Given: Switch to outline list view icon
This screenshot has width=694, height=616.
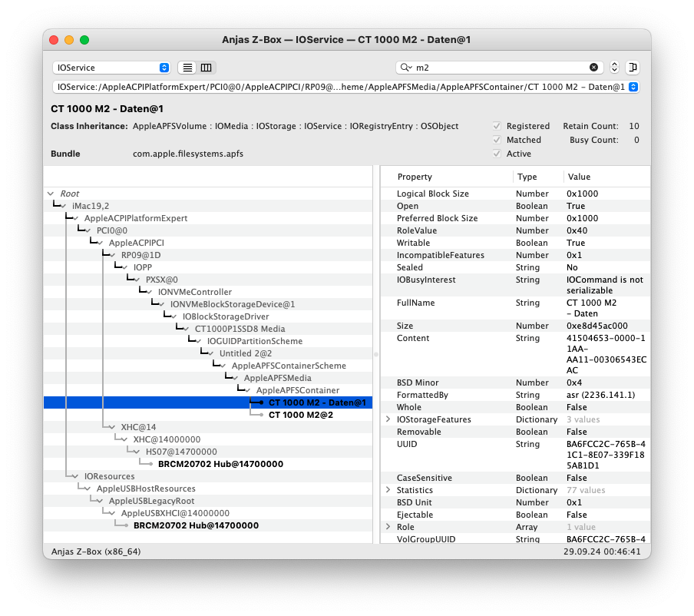Looking at the screenshot, I should coord(187,68).
